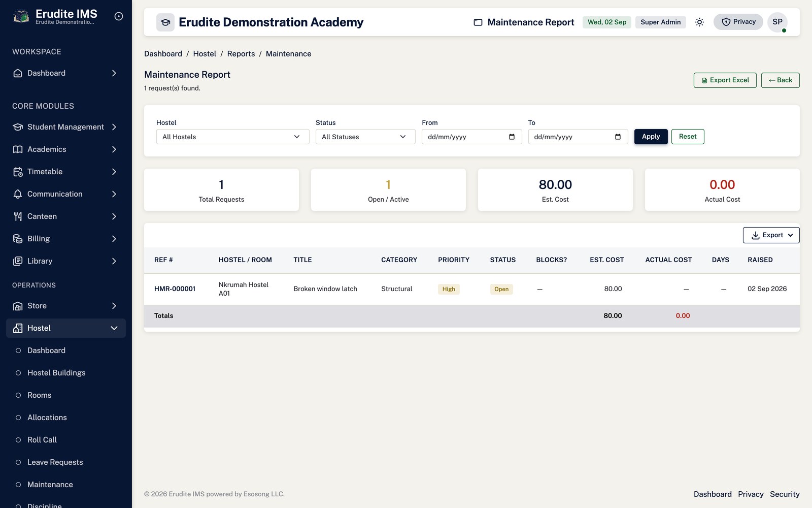Click the Billing coins icon
This screenshot has width=812, height=508.
click(x=18, y=239)
